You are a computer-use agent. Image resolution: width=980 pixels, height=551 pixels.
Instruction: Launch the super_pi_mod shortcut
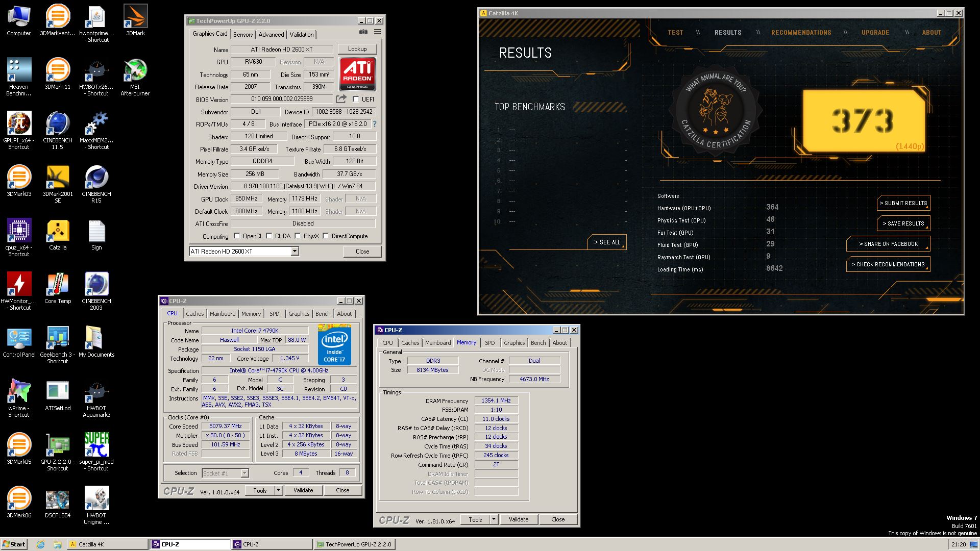(x=96, y=452)
